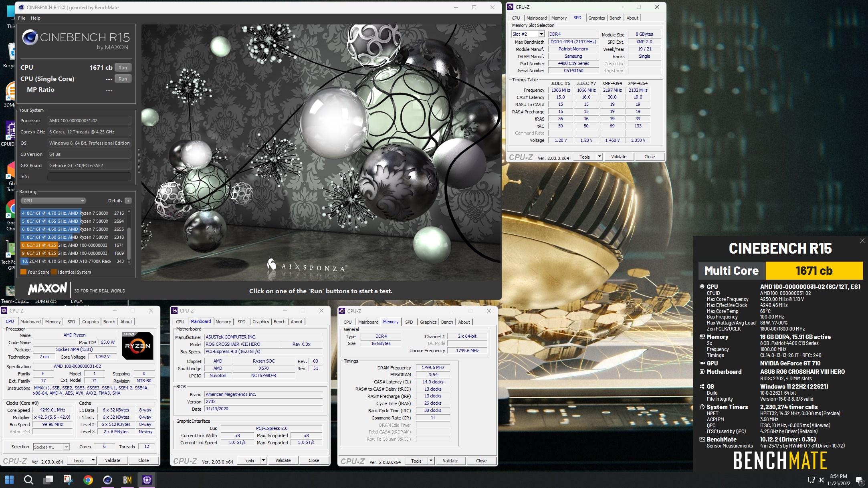
Task: Open Task View on taskbar
Action: pos(48,480)
